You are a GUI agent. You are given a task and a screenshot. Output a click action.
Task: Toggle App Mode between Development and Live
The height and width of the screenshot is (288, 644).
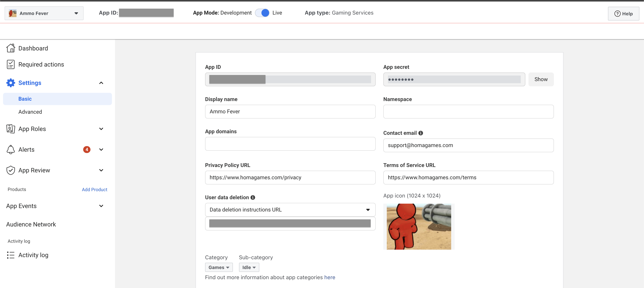point(262,13)
